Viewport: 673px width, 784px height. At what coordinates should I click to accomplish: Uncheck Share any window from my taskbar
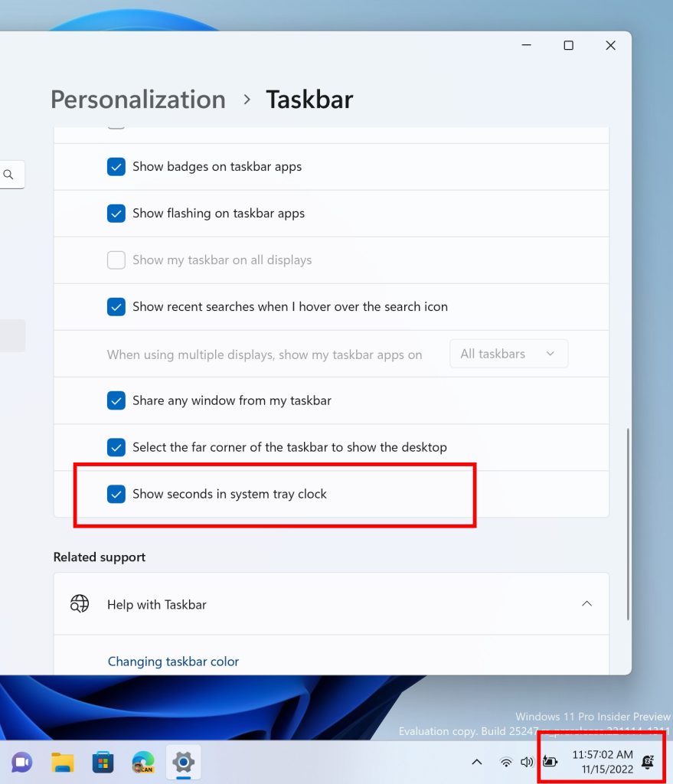(x=116, y=400)
